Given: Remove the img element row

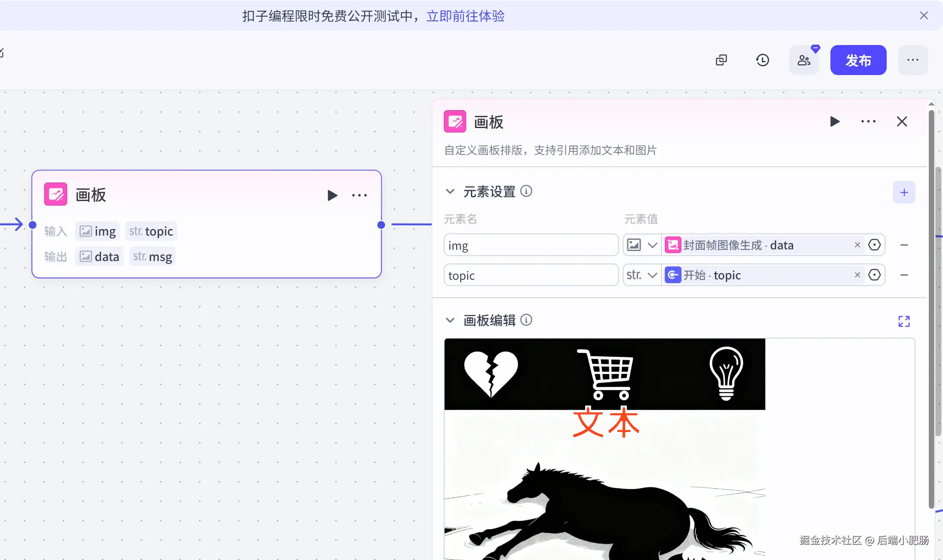Looking at the screenshot, I should coord(904,245).
